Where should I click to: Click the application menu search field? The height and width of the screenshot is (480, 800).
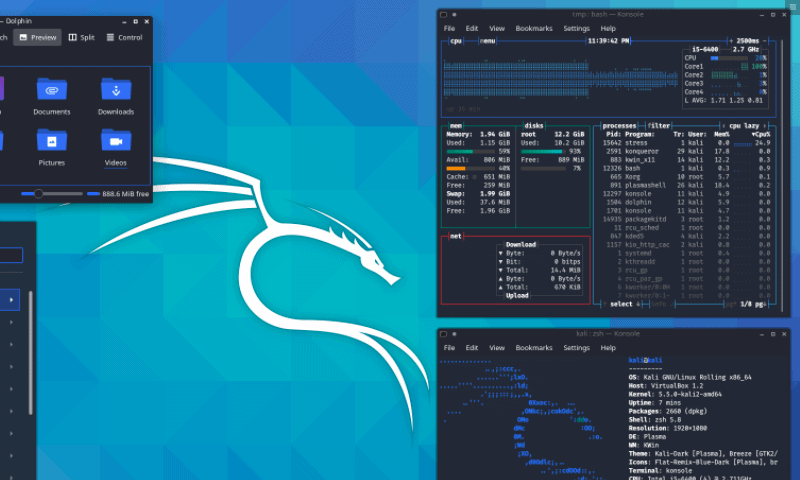click(11, 255)
